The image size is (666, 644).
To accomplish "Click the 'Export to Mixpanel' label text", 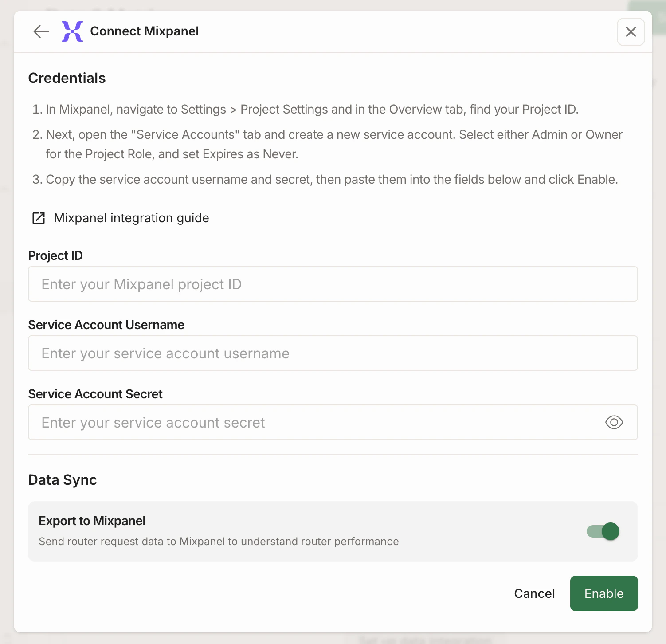I will click(92, 521).
